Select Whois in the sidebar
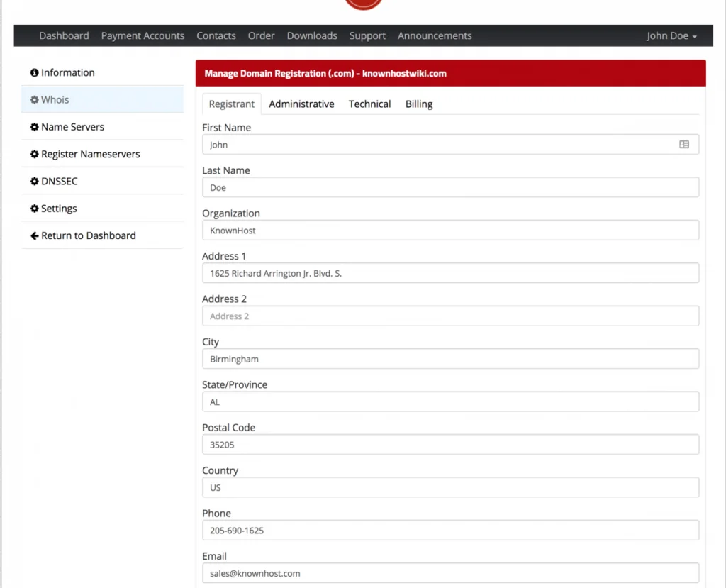The image size is (726, 588). [102, 99]
